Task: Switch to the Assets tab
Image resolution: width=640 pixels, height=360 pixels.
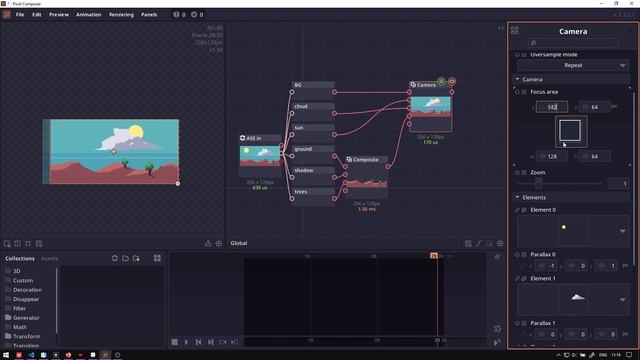Action: click(x=49, y=258)
